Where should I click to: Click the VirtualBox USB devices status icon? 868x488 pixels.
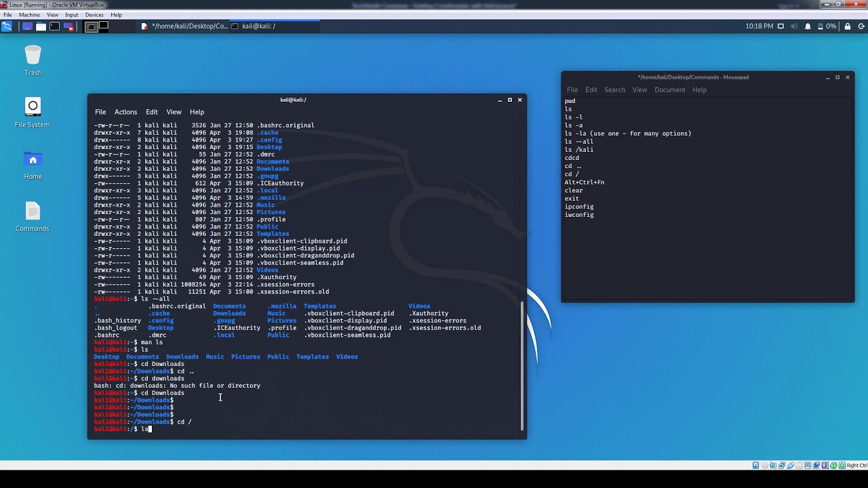791,465
